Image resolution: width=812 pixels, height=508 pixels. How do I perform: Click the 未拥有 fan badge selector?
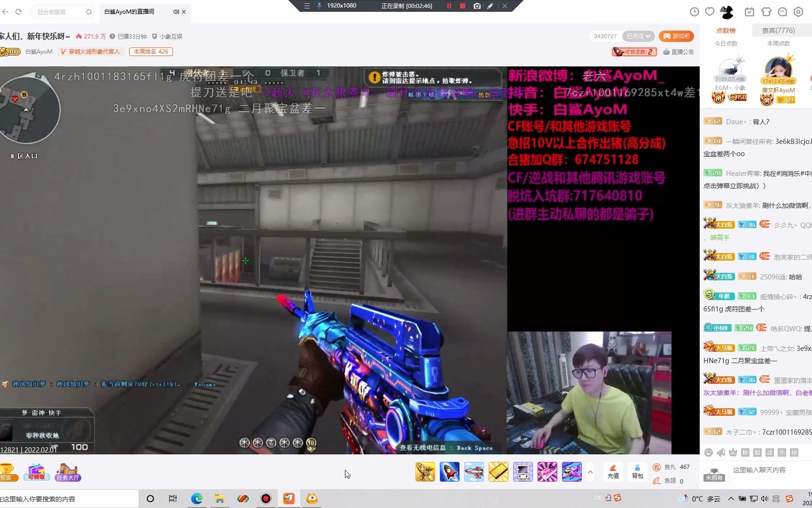714,475
